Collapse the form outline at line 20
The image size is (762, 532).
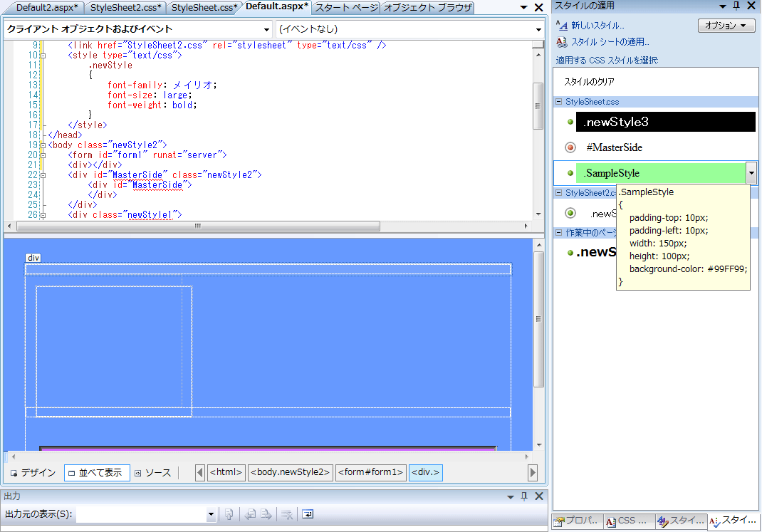point(43,155)
